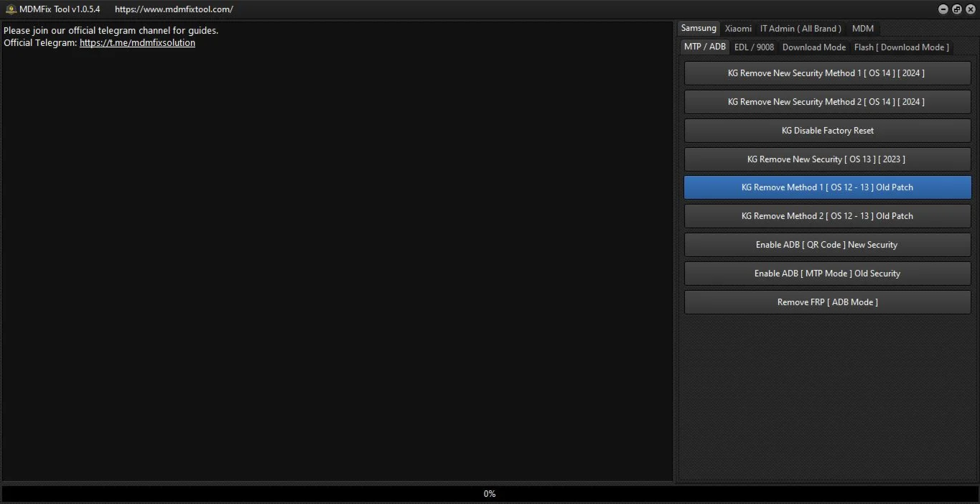
Task: Open the EDL / 9008 sub-tab
Action: click(754, 47)
